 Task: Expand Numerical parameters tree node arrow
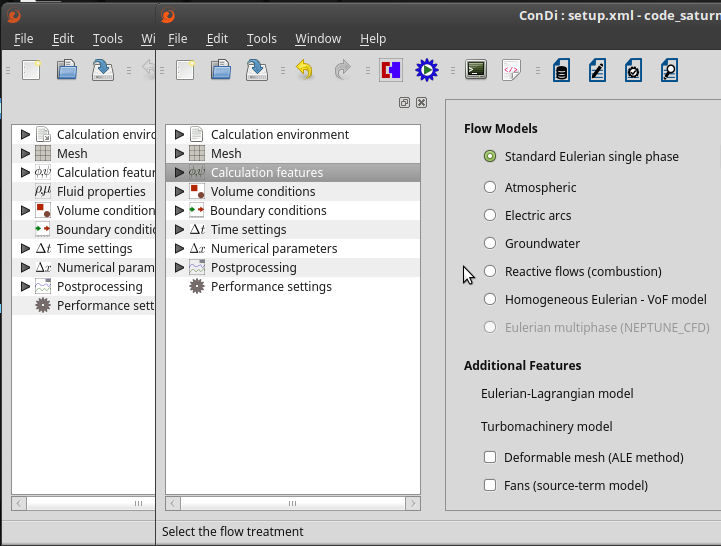pos(179,248)
